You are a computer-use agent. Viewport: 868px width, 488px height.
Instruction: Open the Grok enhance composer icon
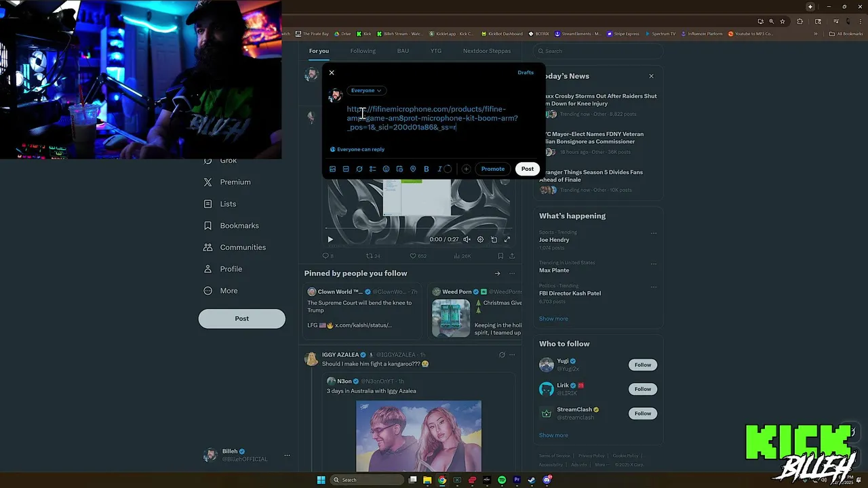pyautogui.click(x=359, y=169)
